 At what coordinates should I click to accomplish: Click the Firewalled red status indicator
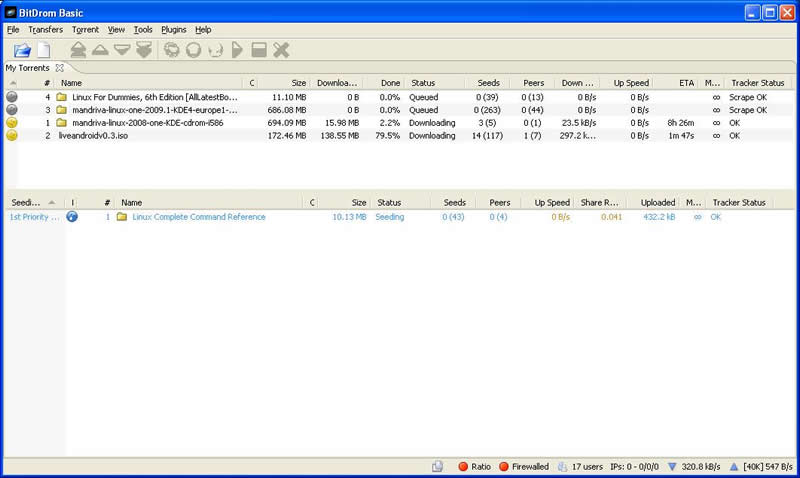[504, 466]
